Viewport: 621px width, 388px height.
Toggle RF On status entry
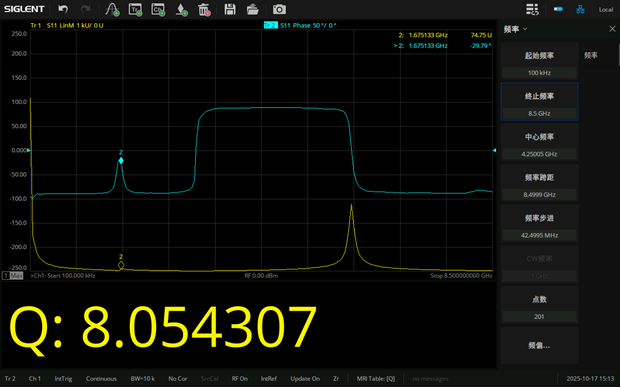click(240, 379)
